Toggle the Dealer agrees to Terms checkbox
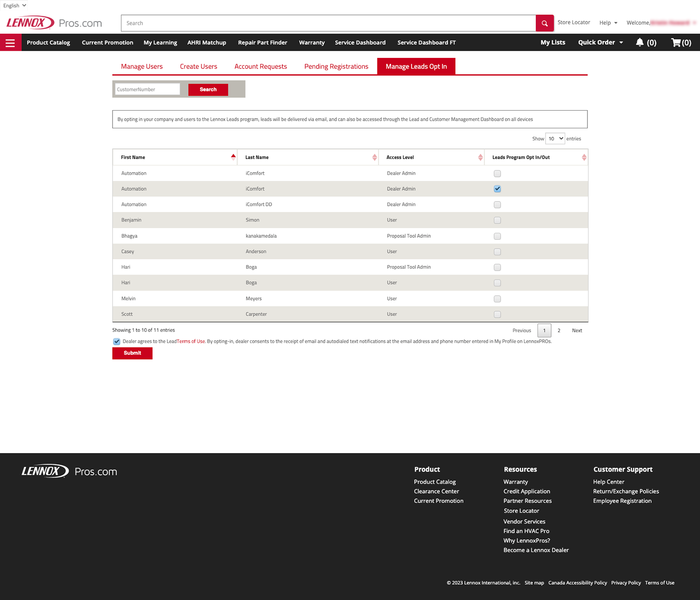 coord(117,342)
